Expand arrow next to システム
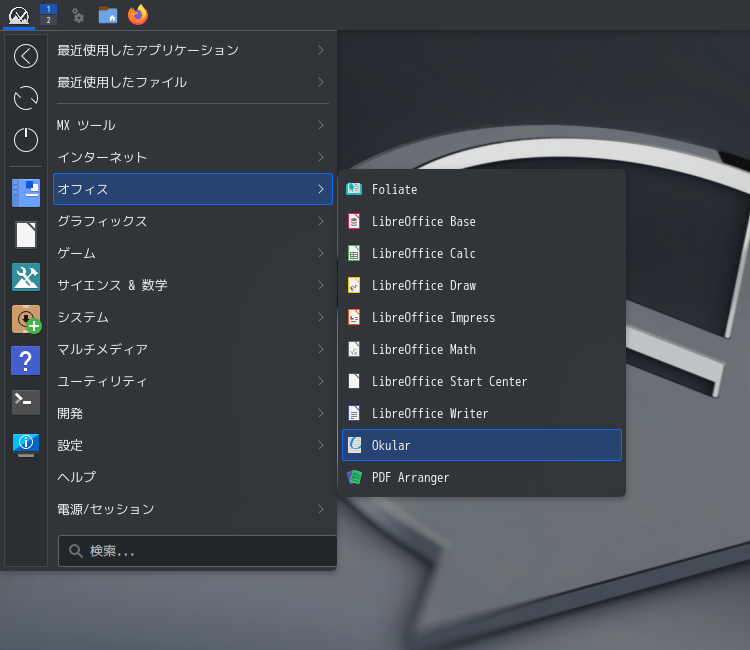Viewport: 750px width, 650px height. 321,317
